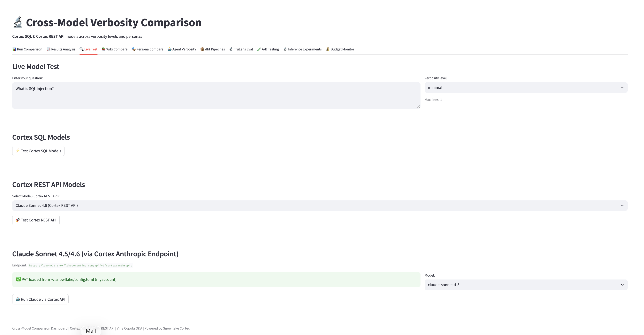The image size is (644, 335).
Task: Open the Inference Experiments tab
Action: (x=302, y=49)
